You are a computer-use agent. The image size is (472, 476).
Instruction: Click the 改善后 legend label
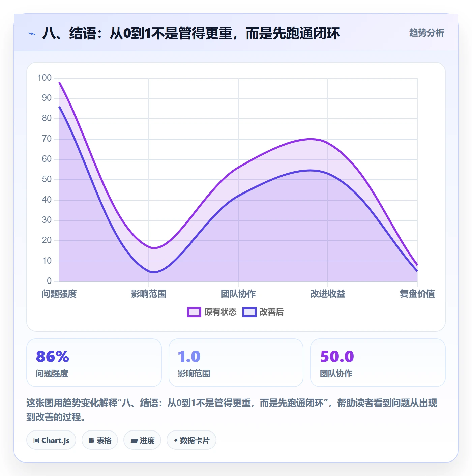[271, 312]
